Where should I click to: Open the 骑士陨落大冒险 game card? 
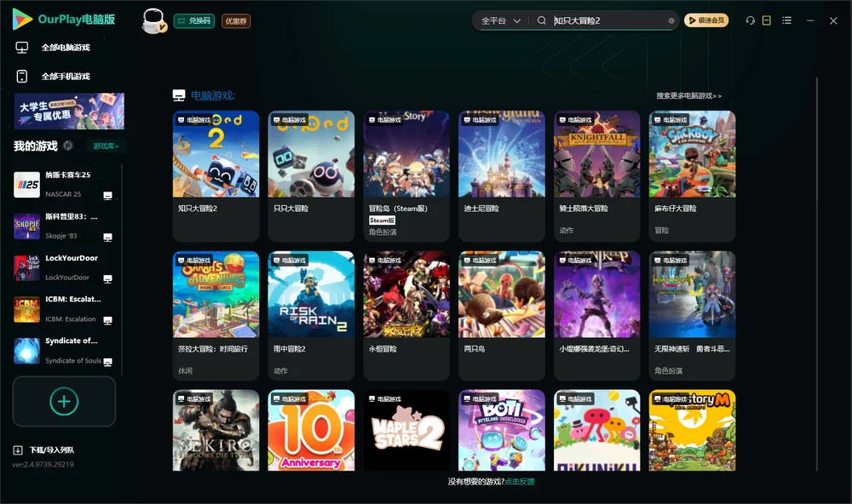(597, 176)
